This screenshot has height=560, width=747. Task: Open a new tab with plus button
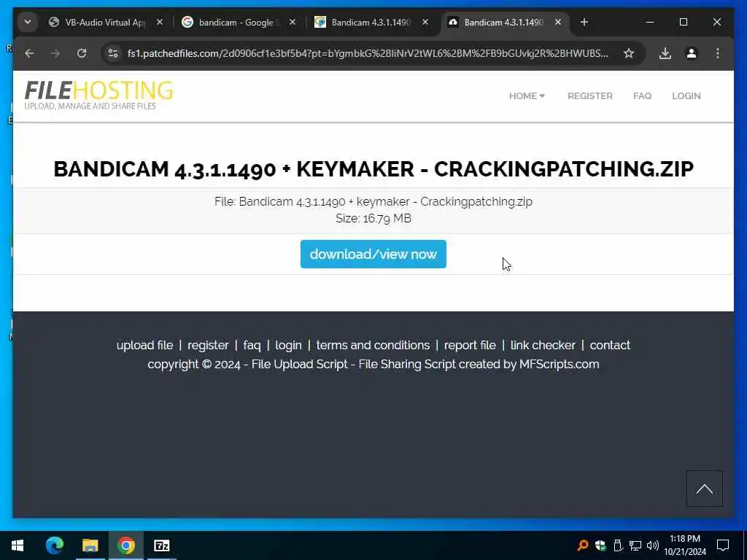tap(584, 22)
